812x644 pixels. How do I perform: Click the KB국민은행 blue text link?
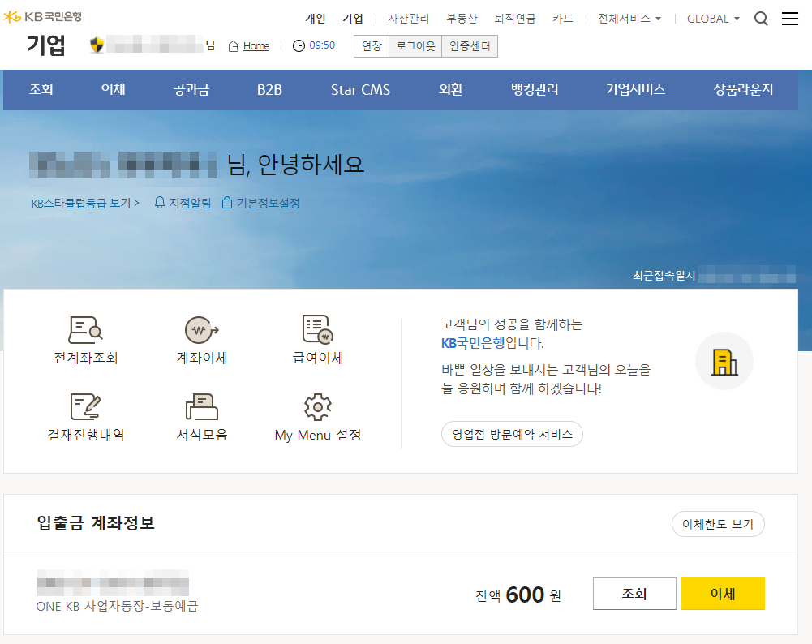[473, 343]
